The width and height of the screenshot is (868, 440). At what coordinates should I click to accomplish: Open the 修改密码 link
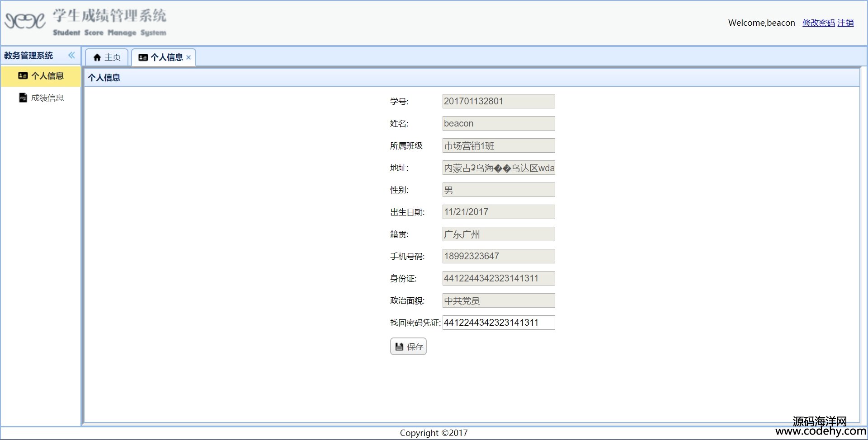pos(818,23)
